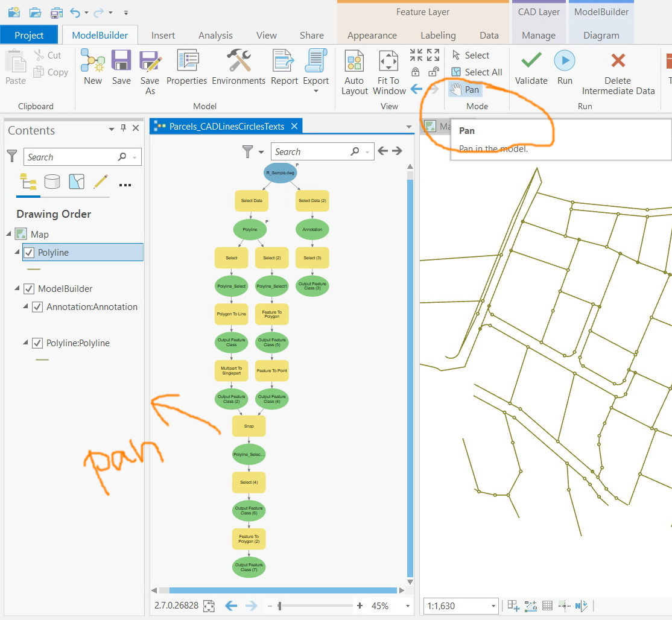Image resolution: width=672 pixels, height=620 pixels.
Task: Select the Pan tool in Mode group
Action: [464, 89]
